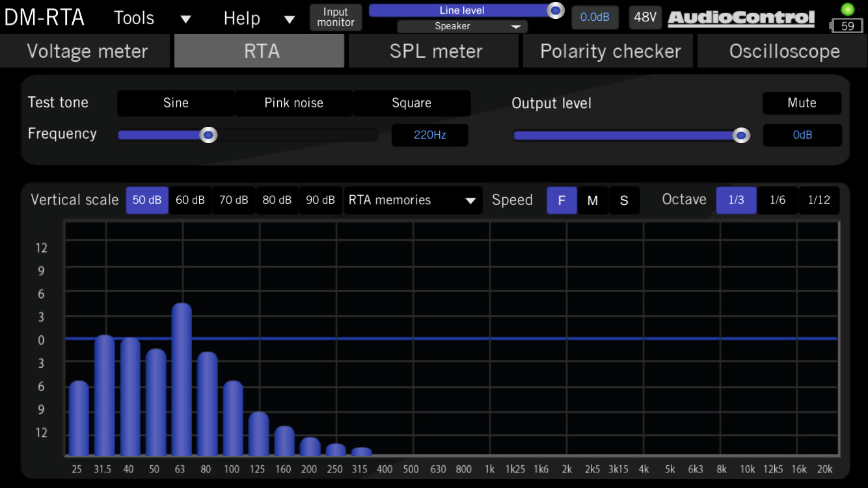Click the Output level label
Screen dimensions: 868x488
click(552, 103)
